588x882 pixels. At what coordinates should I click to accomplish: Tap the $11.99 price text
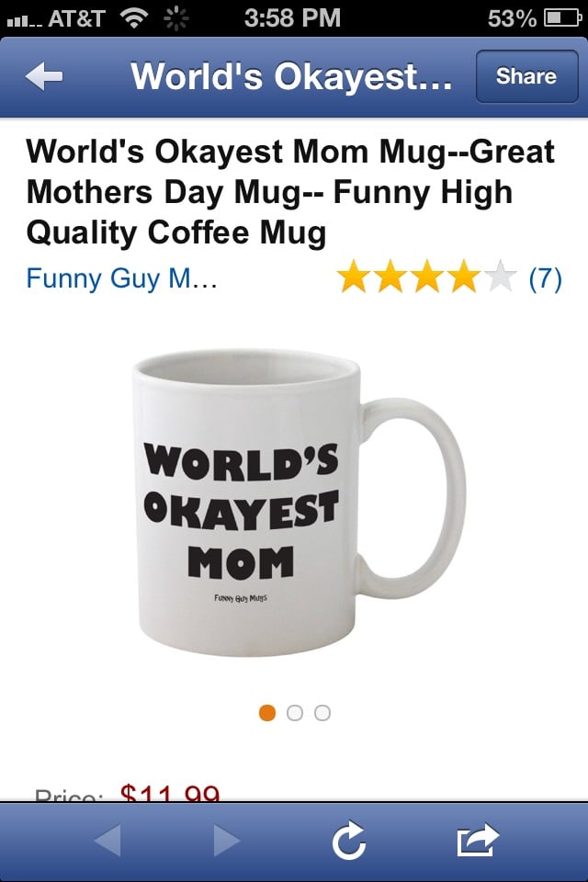point(170,793)
